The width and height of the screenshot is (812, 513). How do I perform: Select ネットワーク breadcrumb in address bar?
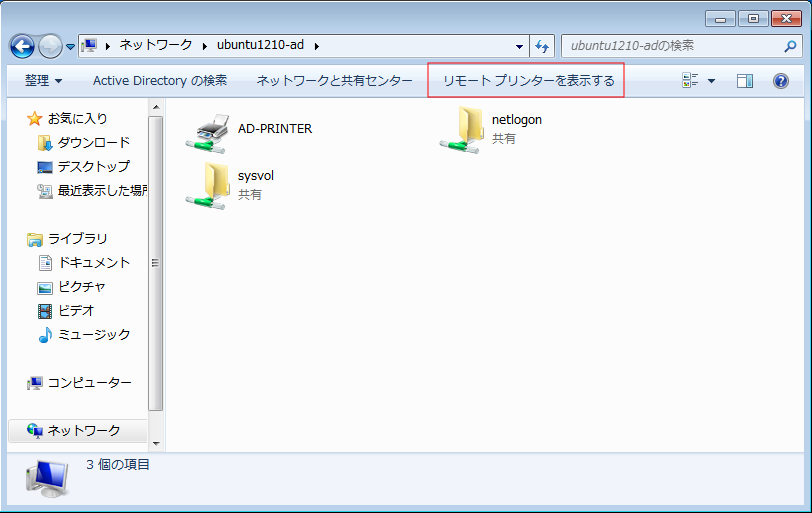(x=156, y=45)
